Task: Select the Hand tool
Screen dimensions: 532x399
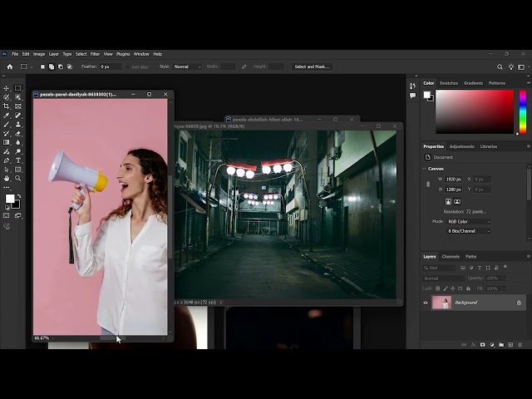Action: pos(7,178)
